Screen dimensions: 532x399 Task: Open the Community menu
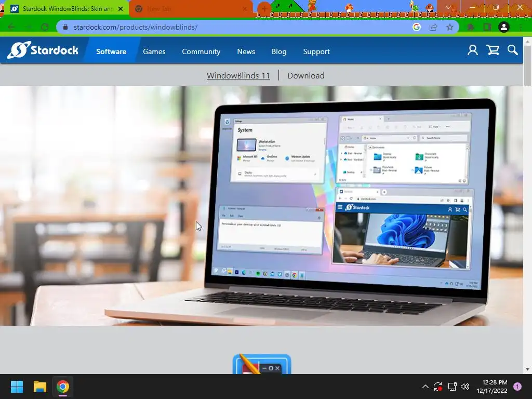201,51
